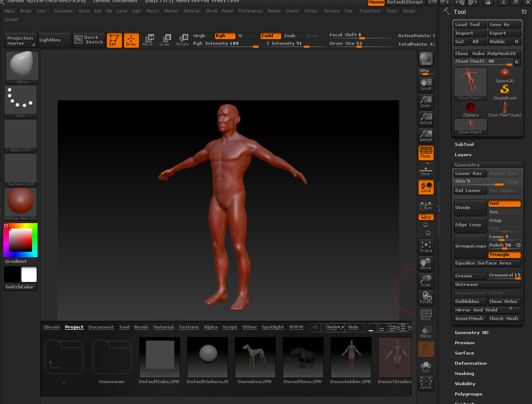Select the Ztool-ThiefCloak2 tool
The width and height of the screenshot is (532, 404).
coord(505,110)
